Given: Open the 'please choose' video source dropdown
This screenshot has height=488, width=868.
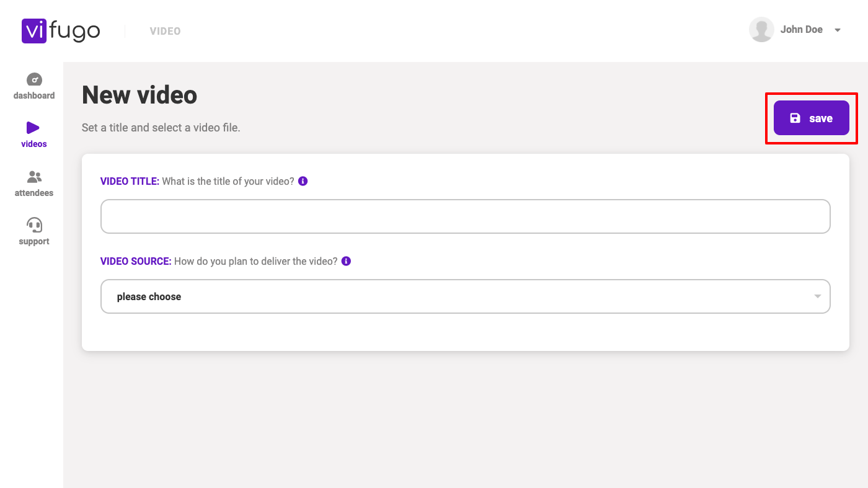Looking at the screenshot, I should point(465,296).
